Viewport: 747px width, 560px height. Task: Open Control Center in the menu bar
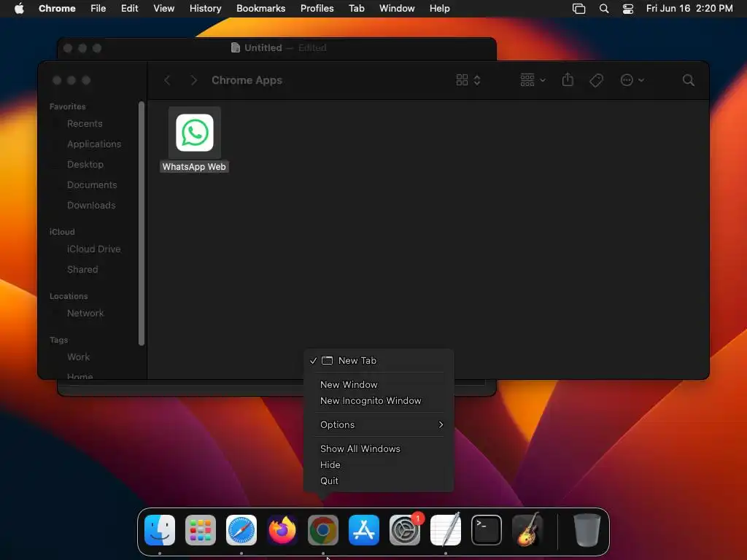tap(628, 9)
